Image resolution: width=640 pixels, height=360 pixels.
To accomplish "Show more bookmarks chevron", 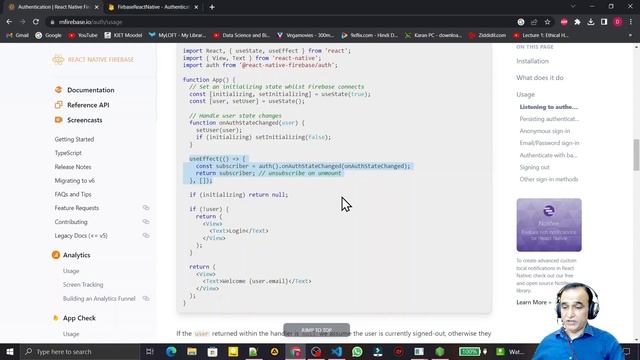I will (630, 35).
